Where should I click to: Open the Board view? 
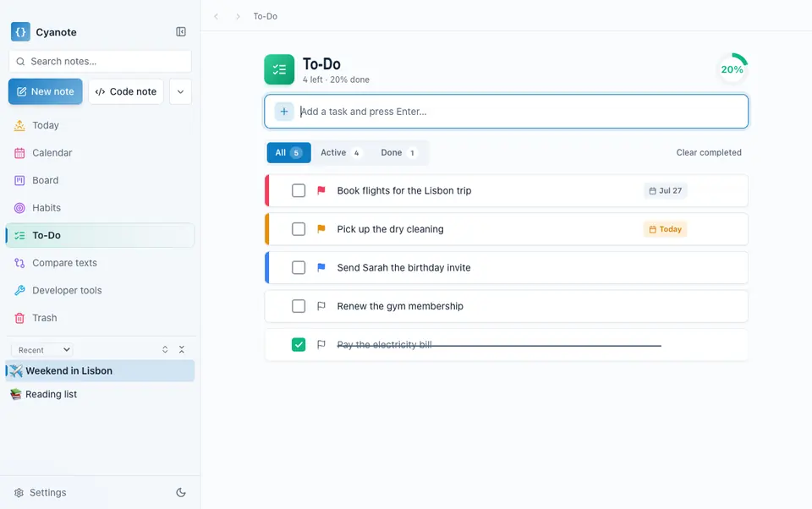(x=100, y=180)
